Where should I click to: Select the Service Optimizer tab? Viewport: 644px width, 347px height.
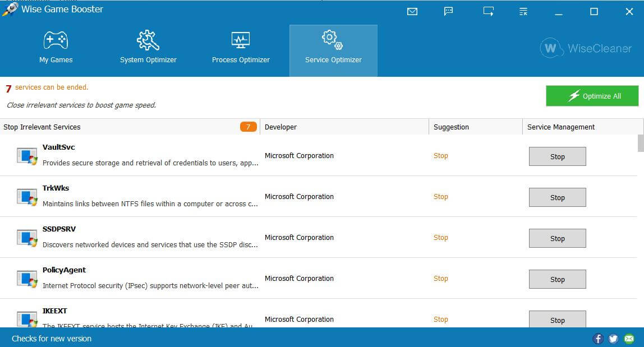click(333, 50)
